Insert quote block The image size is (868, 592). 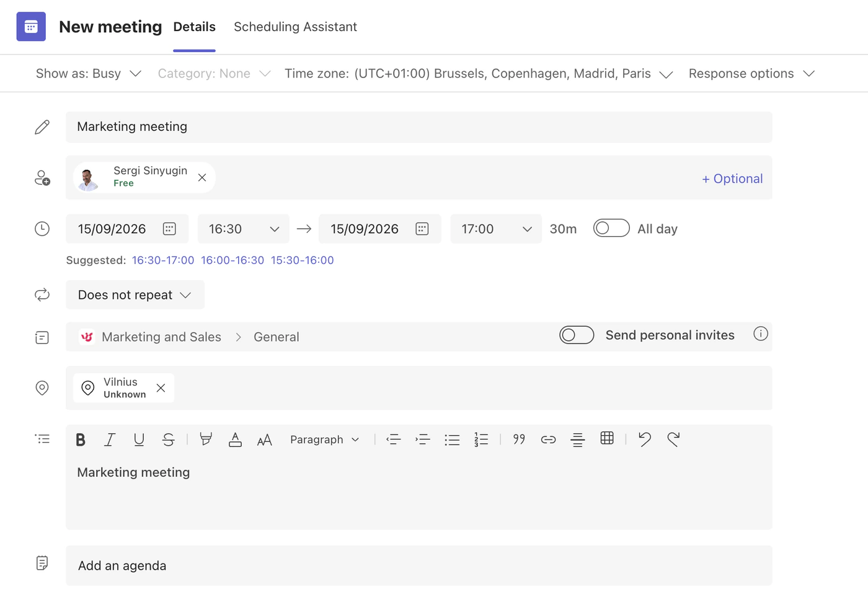tap(519, 440)
